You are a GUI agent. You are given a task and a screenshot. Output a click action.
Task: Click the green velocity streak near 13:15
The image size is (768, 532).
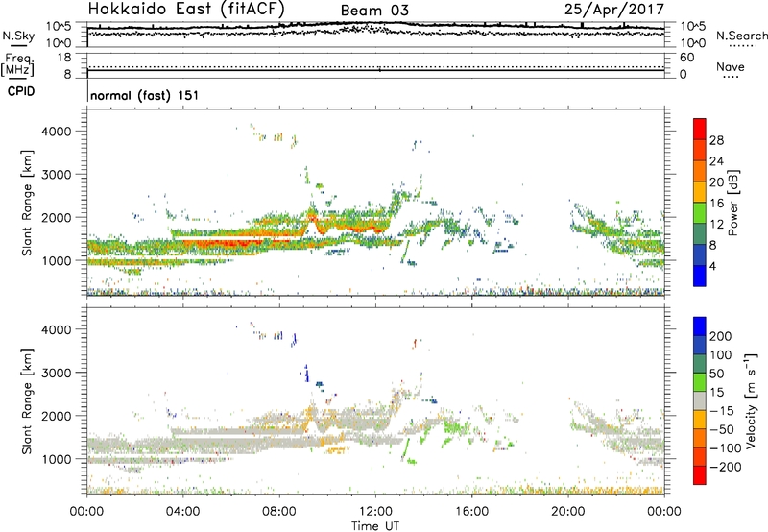tap(405, 447)
